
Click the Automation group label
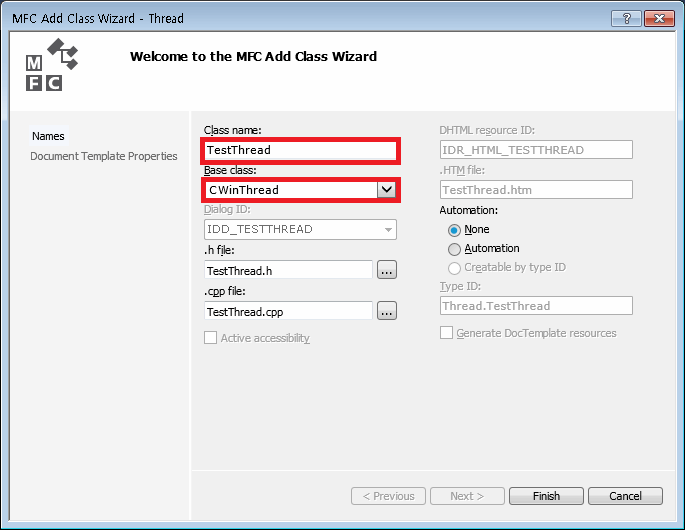(469, 210)
